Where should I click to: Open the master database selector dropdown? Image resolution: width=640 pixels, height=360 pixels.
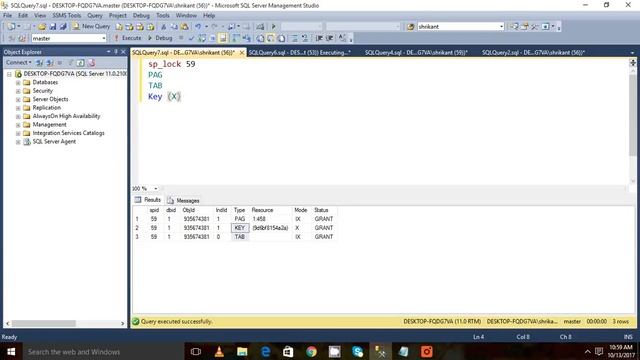tap(104, 38)
